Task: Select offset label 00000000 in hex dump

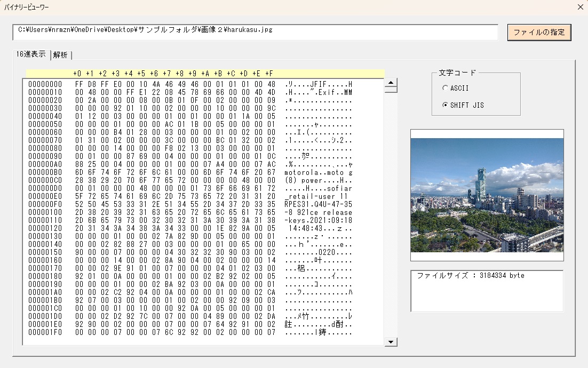Action: 45,84
